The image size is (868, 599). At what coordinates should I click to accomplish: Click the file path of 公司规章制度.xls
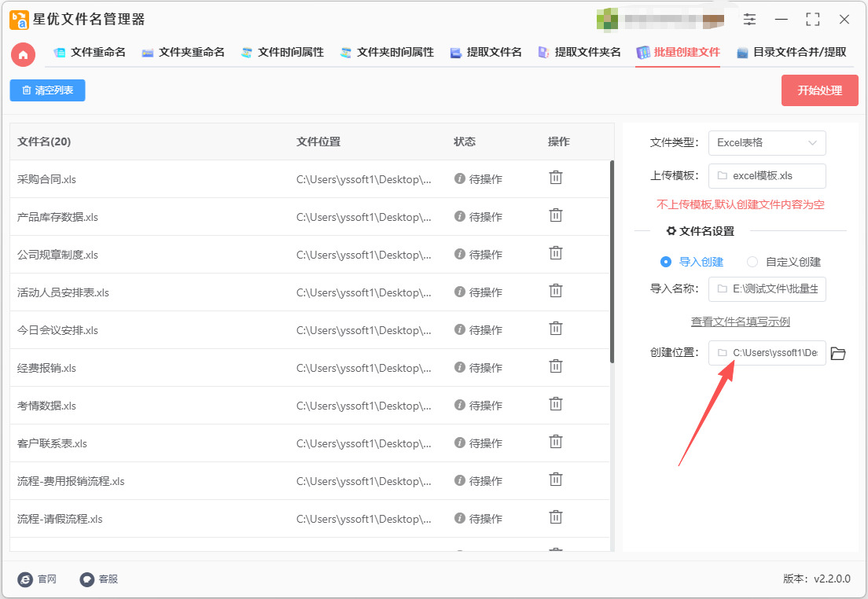coord(364,255)
